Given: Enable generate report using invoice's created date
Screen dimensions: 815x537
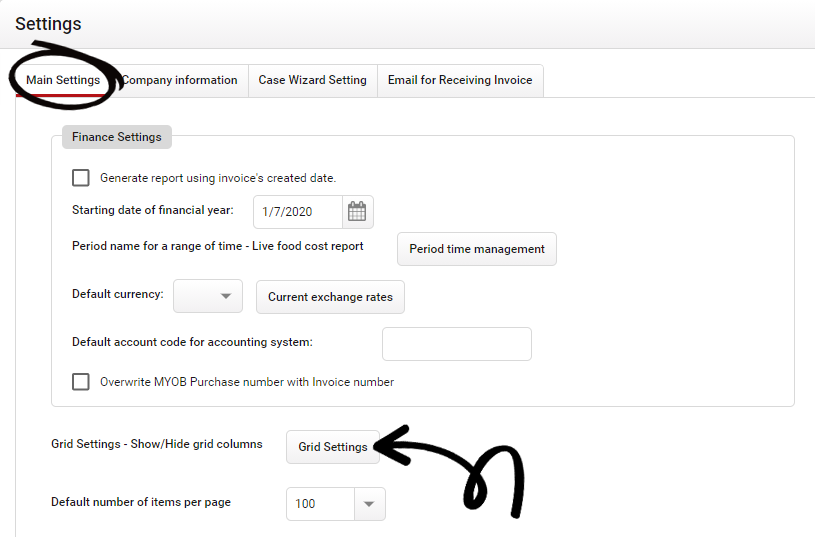Looking at the screenshot, I should tap(81, 178).
